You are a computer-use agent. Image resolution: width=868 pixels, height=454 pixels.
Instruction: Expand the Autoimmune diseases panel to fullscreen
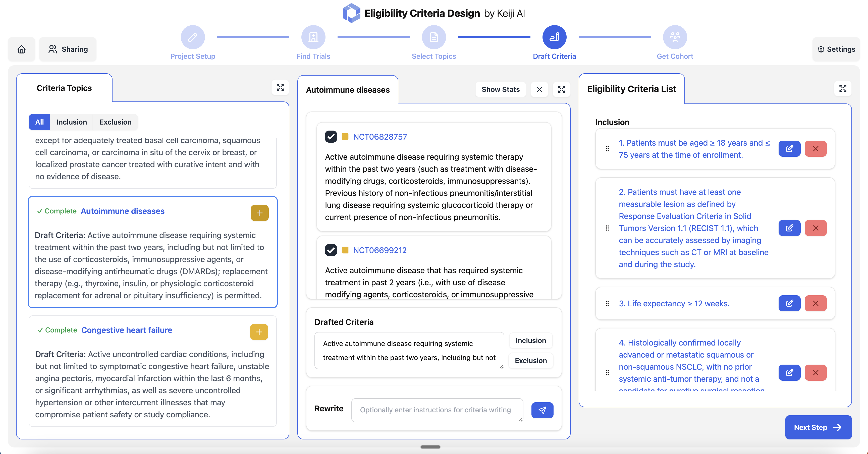point(561,89)
